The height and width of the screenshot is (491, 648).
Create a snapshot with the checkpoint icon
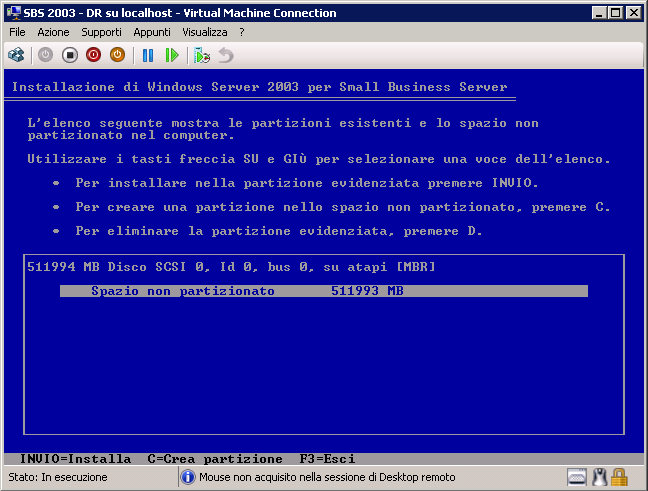[202, 55]
